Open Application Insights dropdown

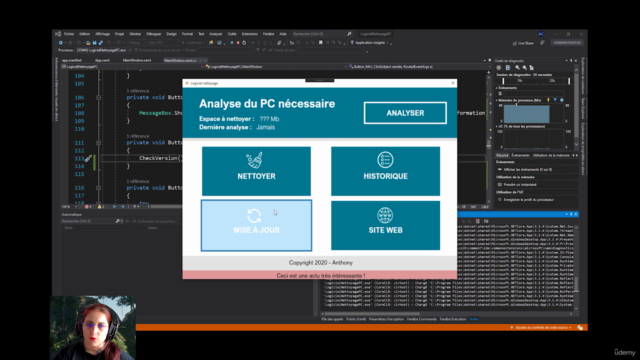[371, 42]
